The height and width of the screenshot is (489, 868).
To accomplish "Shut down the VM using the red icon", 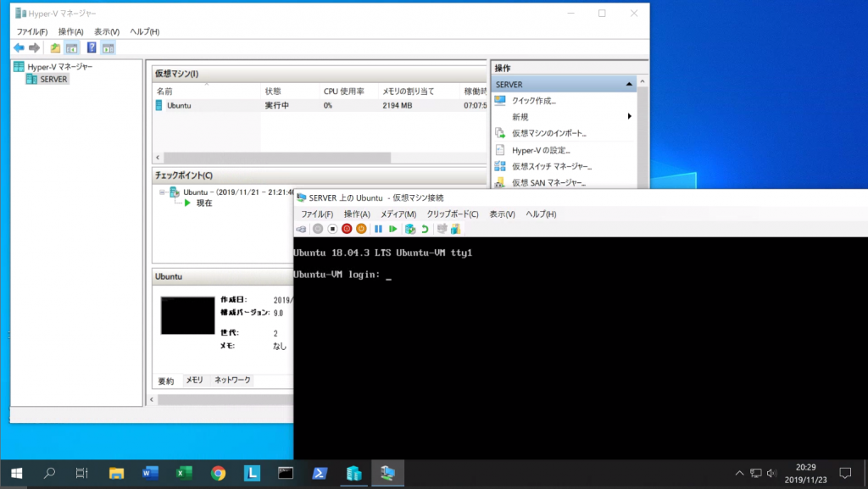I will [x=347, y=229].
